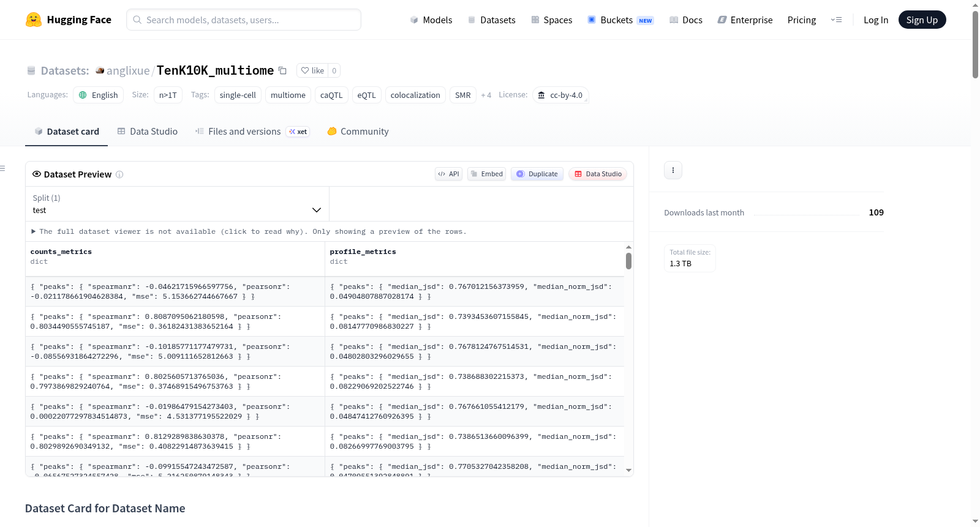The width and height of the screenshot is (980, 527).
Task: Click the Dataset Preview info icon
Action: [119, 174]
